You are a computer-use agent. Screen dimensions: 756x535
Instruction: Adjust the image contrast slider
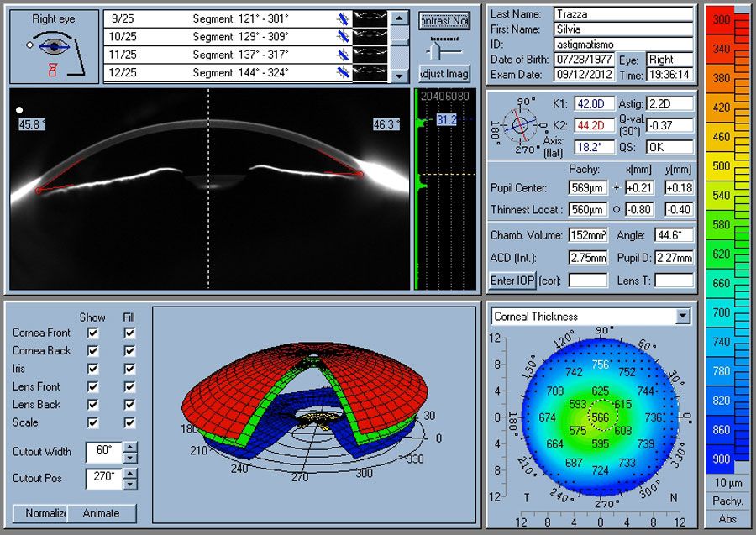pos(434,50)
